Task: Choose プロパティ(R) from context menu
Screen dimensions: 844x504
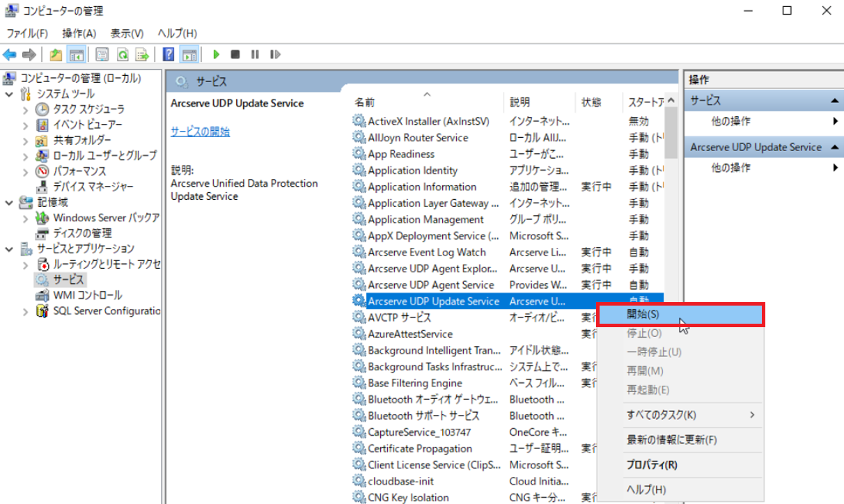Action: pyautogui.click(x=681, y=465)
